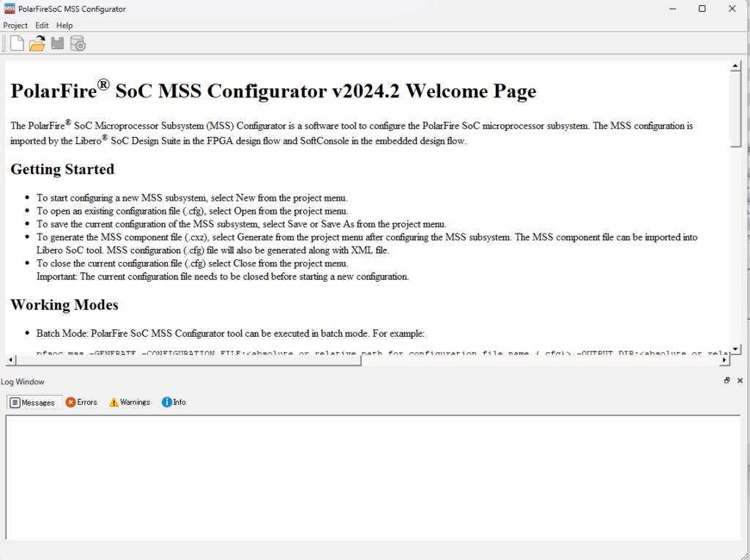This screenshot has height=560, width=750.
Task: Open the Project menu
Action: pos(15,26)
